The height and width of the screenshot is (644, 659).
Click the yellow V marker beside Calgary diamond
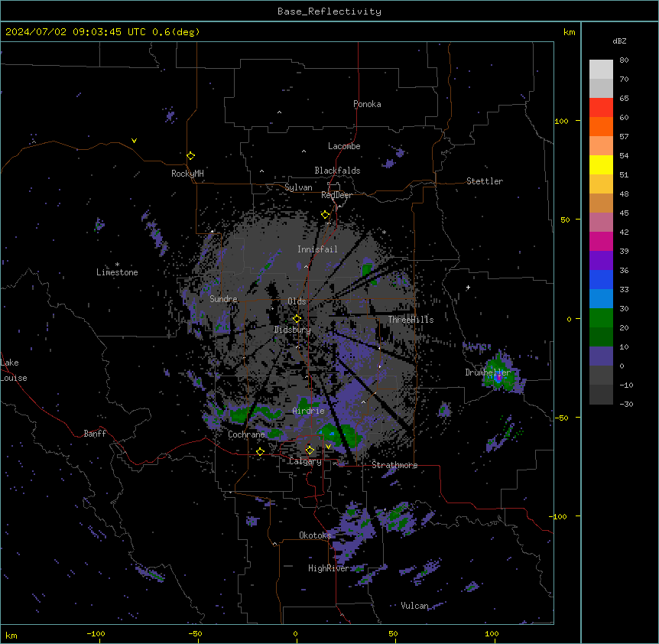pos(328,447)
